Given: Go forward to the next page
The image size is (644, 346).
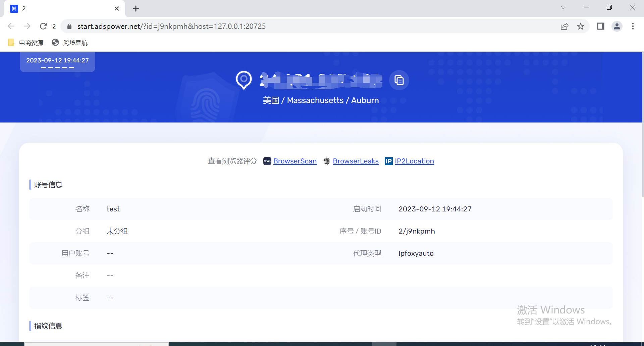Looking at the screenshot, I should pyautogui.click(x=27, y=26).
